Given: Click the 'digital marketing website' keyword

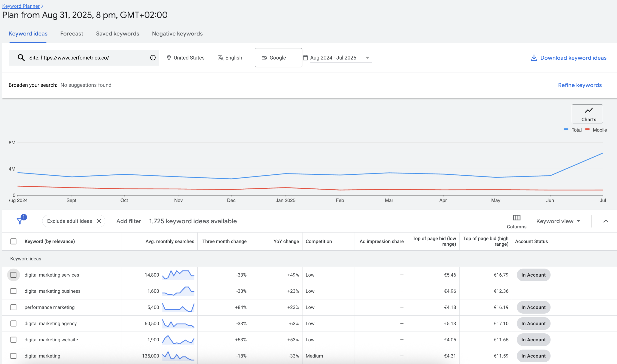Looking at the screenshot, I should pos(51,339).
